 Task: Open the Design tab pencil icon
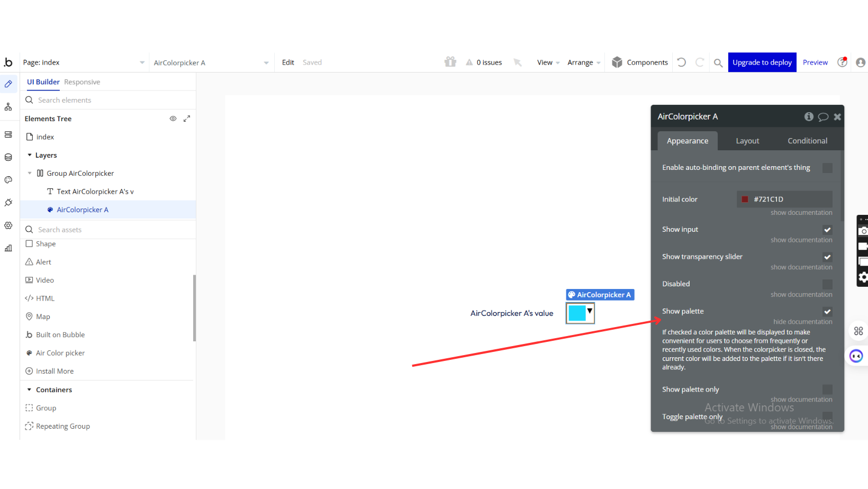[x=8, y=84]
